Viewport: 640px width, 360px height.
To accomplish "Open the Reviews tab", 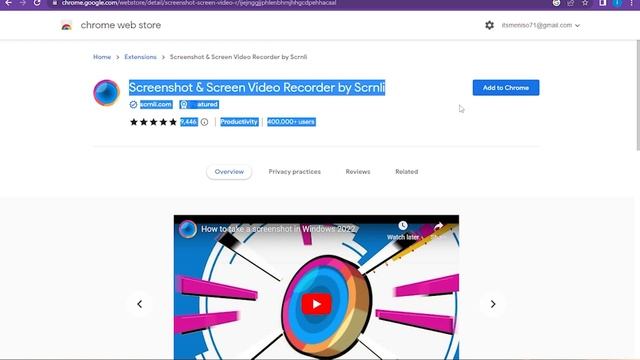I will 358,172.
